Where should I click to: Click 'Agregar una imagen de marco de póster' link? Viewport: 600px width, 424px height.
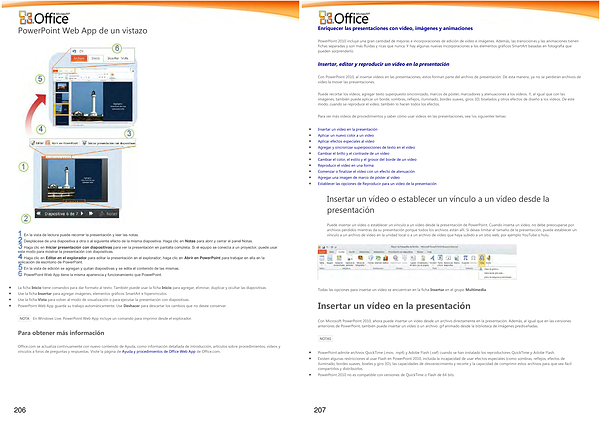coord(359,178)
